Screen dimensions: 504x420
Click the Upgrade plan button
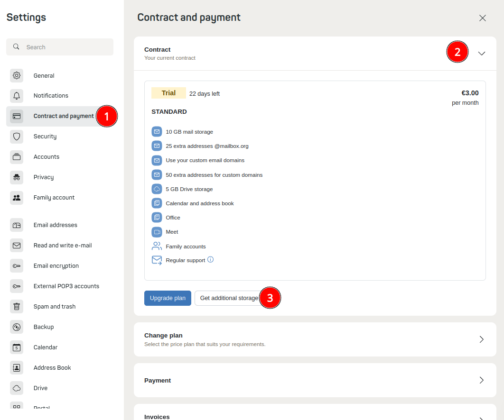point(168,298)
